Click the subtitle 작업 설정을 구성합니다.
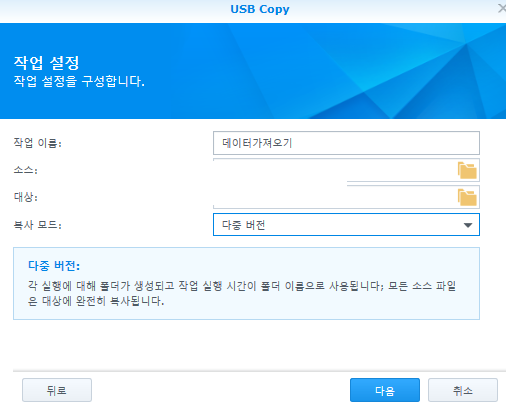The image size is (506, 405). (79, 81)
